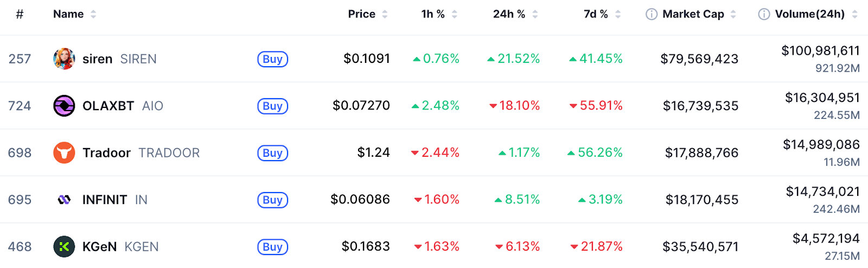The image size is (868, 268).
Task: Open the Tradoor coin name link
Action: point(106,153)
